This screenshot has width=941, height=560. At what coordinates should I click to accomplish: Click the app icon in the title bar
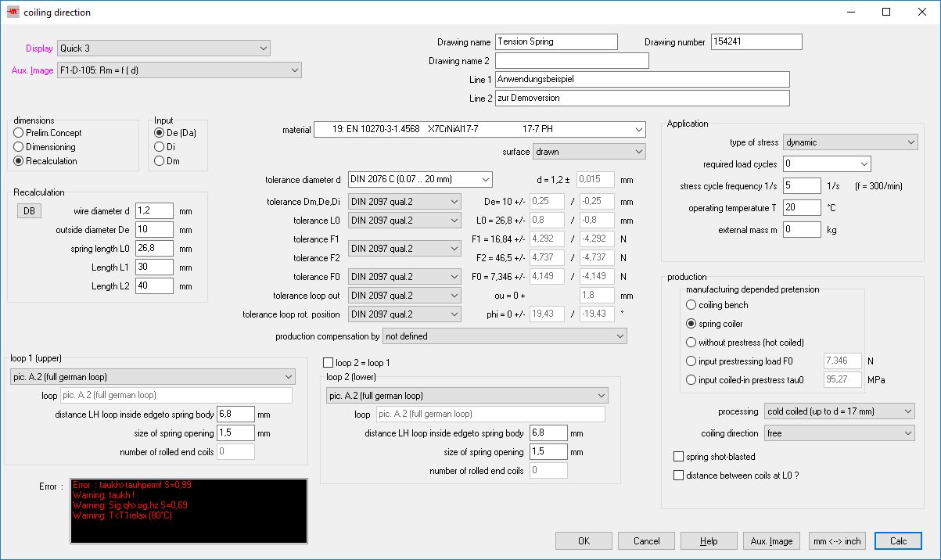(x=13, y=12)
